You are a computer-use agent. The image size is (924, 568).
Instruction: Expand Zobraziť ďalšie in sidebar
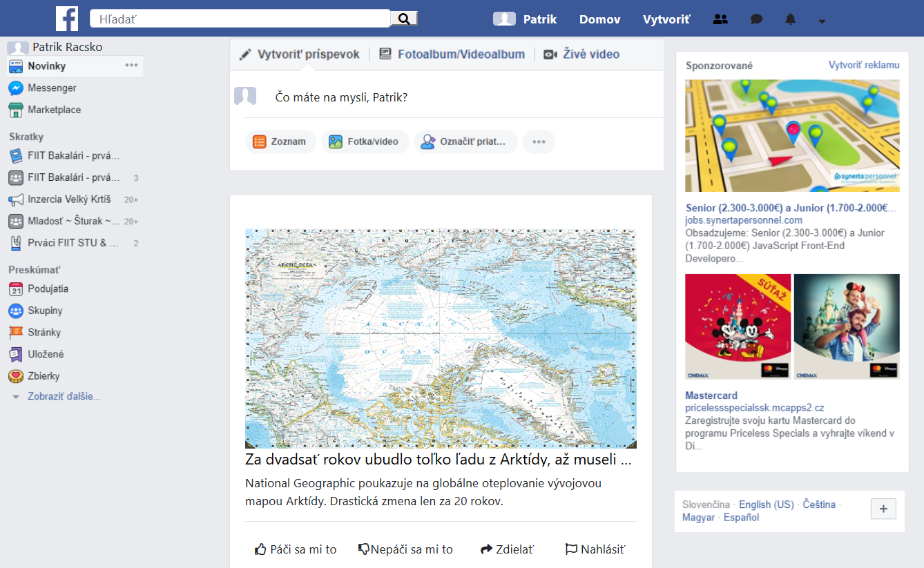64,397
